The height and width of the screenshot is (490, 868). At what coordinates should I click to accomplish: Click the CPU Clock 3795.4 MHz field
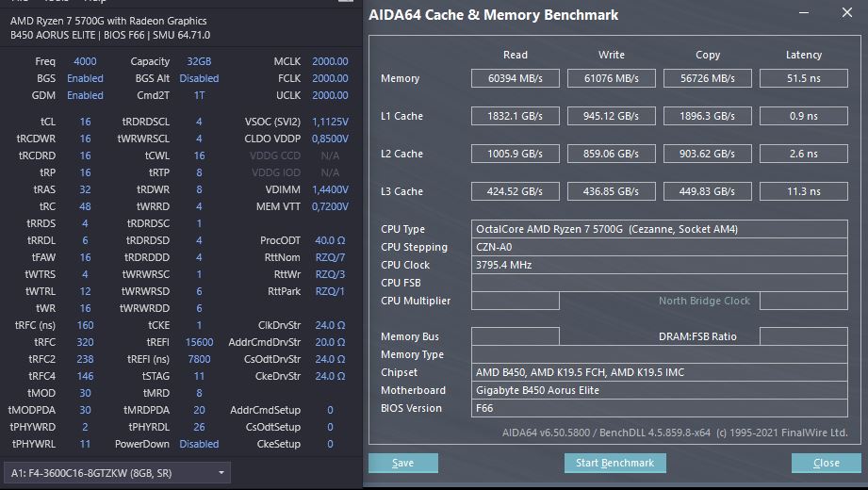coord(659,265)
